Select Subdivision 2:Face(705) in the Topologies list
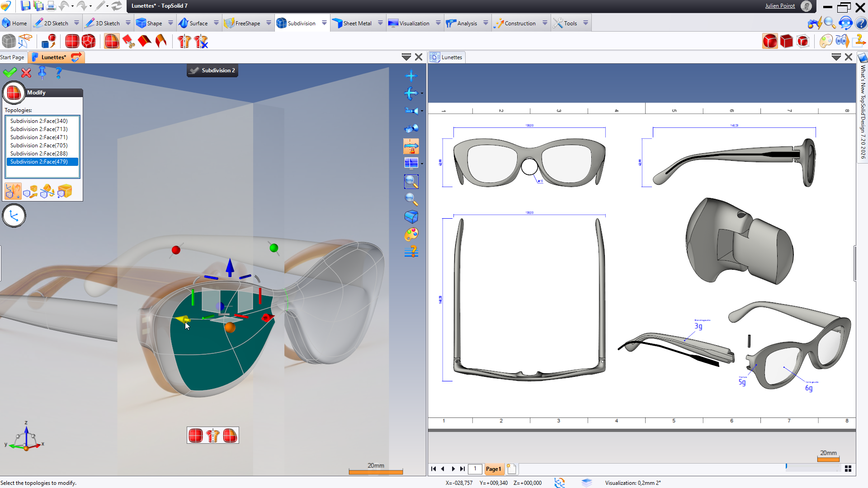The width and height of the screenshot is (868, 488). pos(39,145)
